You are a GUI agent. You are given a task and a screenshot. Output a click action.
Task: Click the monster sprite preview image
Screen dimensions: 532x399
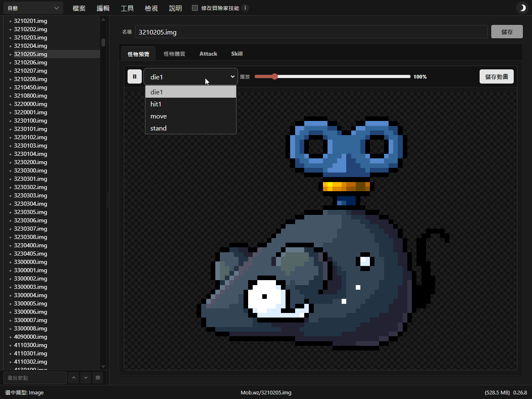click(x=323, y=233)
